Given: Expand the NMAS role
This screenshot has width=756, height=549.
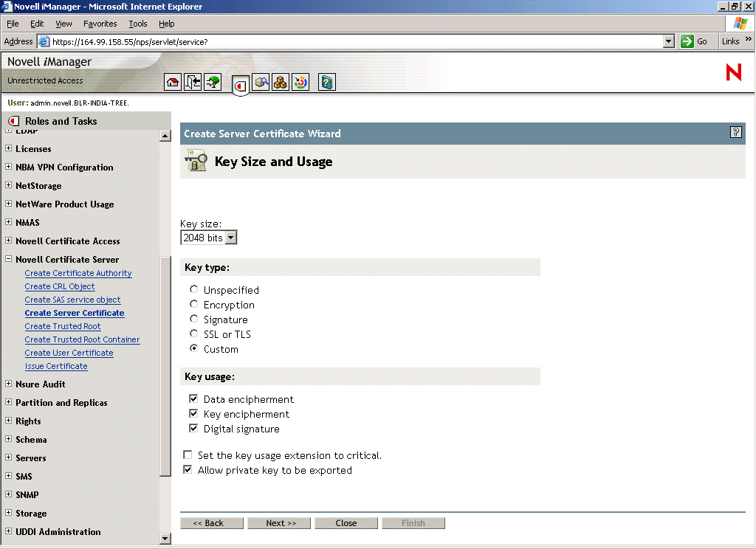Looking at the screenshot, I should coord(9,221).
